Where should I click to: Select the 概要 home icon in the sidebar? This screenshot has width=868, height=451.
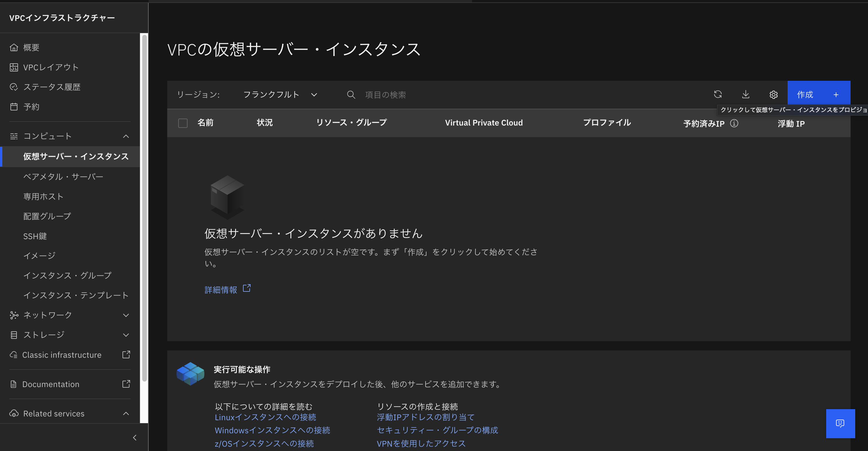(x=14, y=47)
